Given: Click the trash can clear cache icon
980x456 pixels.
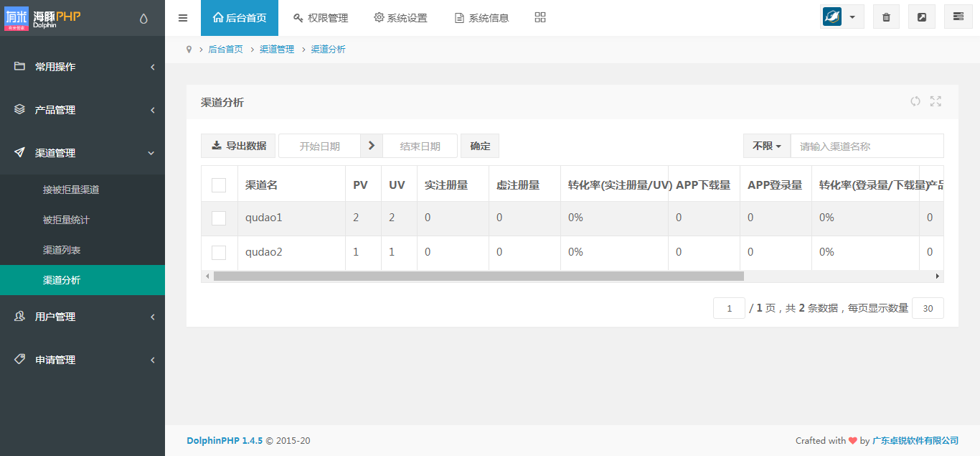Looking at the screenshot, I should (x=886, y=17).
